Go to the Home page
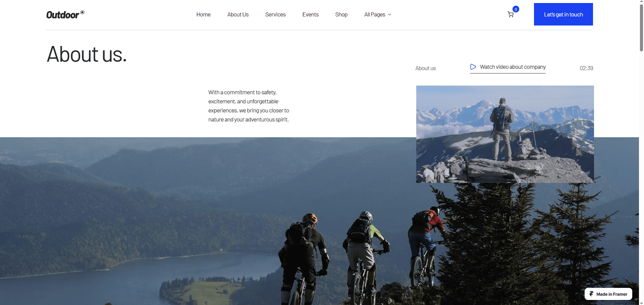The image size is (644, 305). click(203, 14)
